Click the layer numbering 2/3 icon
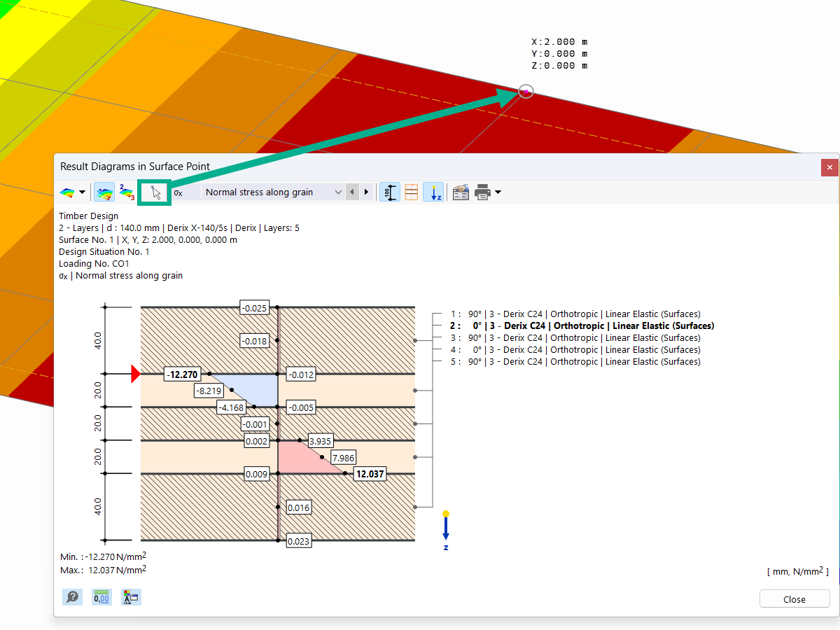840x630 pixels. coord(127,192)
